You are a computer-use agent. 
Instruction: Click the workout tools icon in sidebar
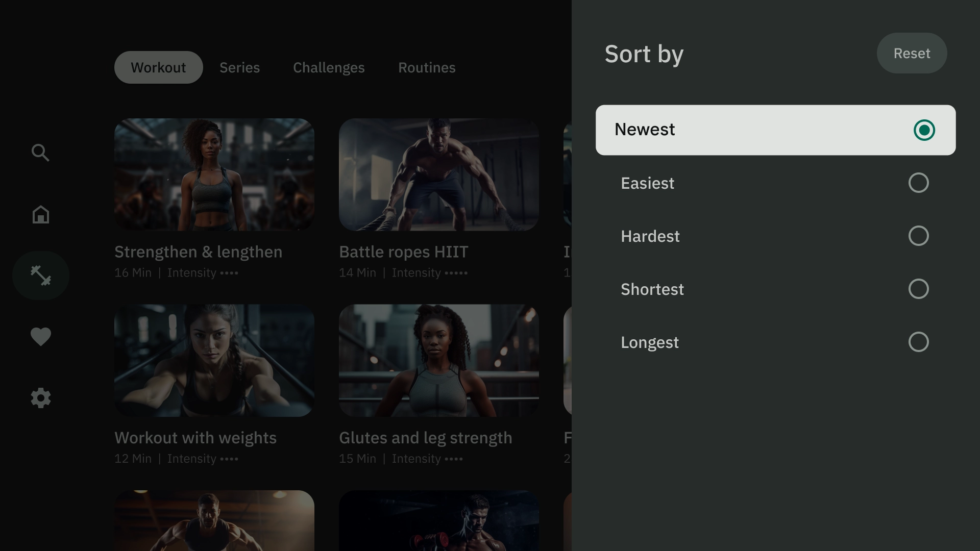coord(40,275)
